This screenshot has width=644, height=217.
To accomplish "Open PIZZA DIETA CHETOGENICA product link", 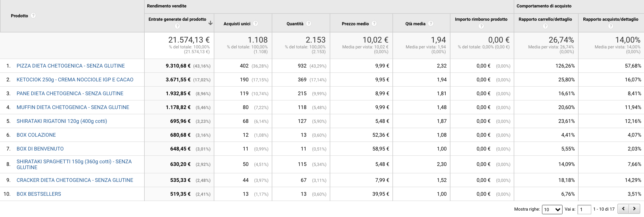I will click(x=70, y=66).
